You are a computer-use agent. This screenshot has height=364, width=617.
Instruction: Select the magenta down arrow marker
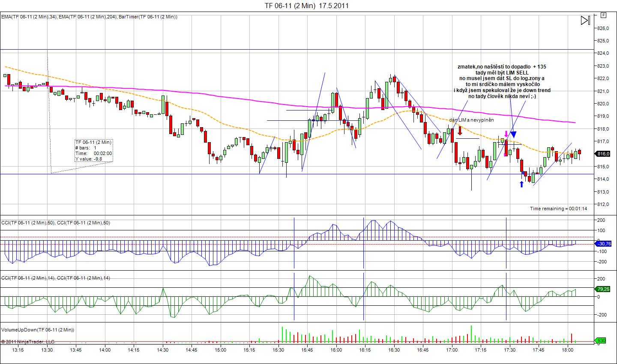click(x=506, y=134)
